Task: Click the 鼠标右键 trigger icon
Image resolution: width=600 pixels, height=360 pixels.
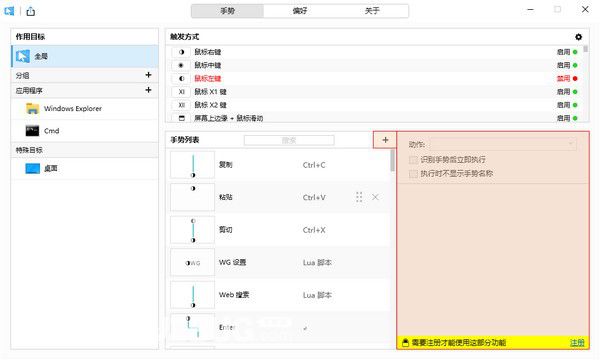Action: click(181, 52)
